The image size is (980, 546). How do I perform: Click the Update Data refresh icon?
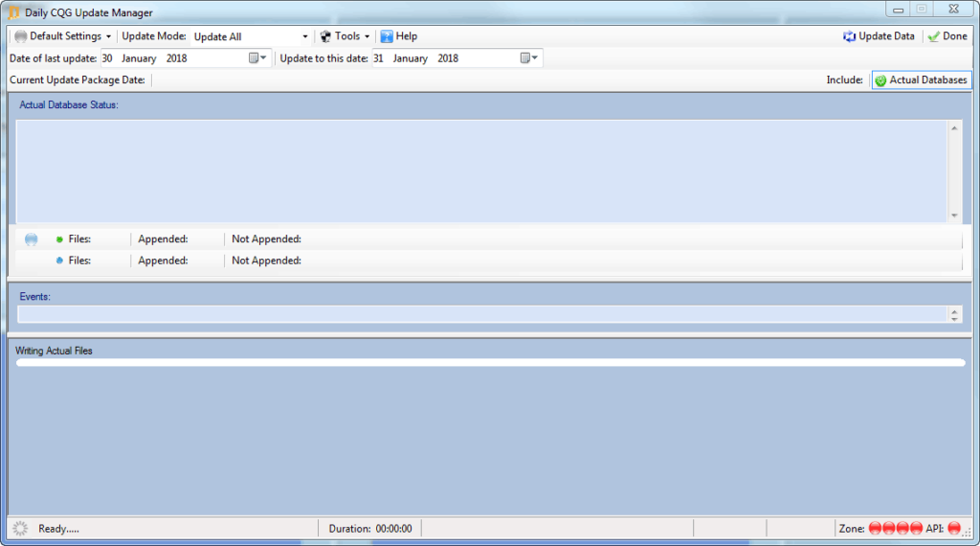pos(849,36)
